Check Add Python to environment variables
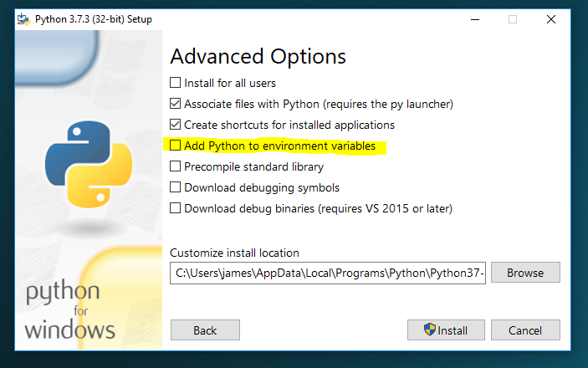Image resolution: width=588 pixels, height=368 pixels. 175,146
